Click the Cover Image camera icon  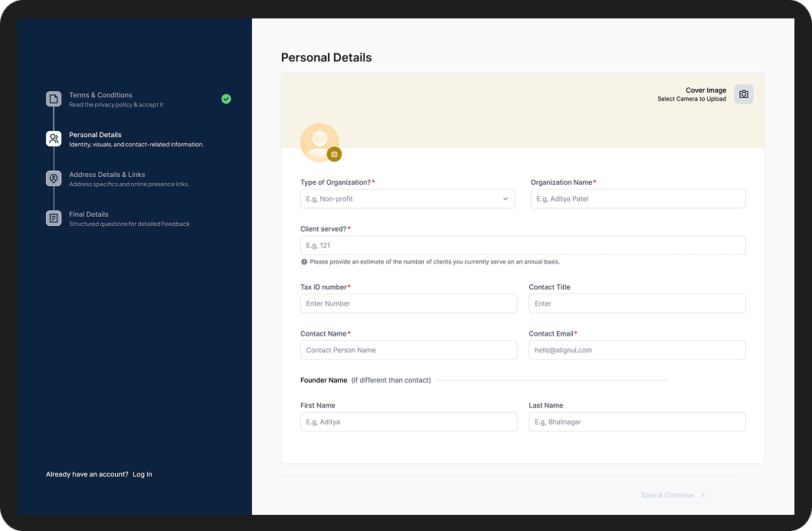(x=744, y=94)
